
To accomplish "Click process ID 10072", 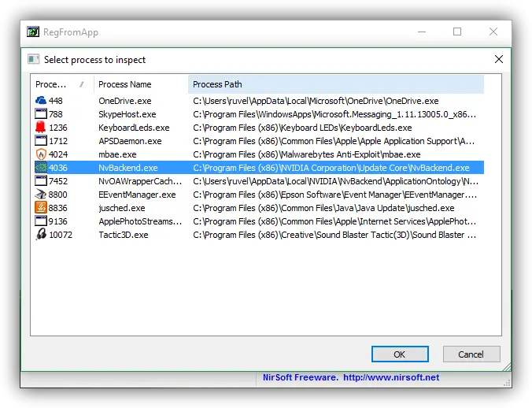I will [x=61, y=235].
